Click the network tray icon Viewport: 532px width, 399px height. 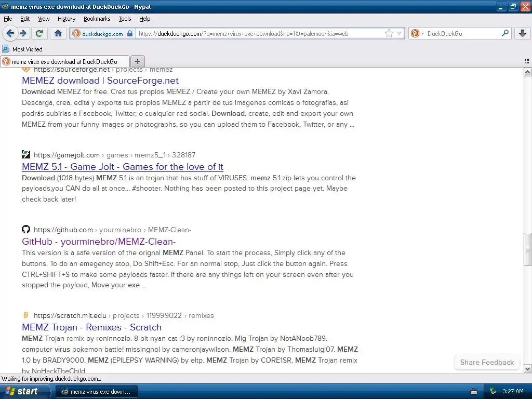pos(494,392)
